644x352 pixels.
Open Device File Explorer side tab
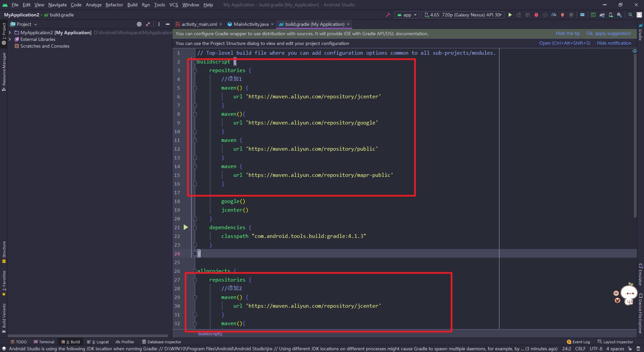point(640,314)
